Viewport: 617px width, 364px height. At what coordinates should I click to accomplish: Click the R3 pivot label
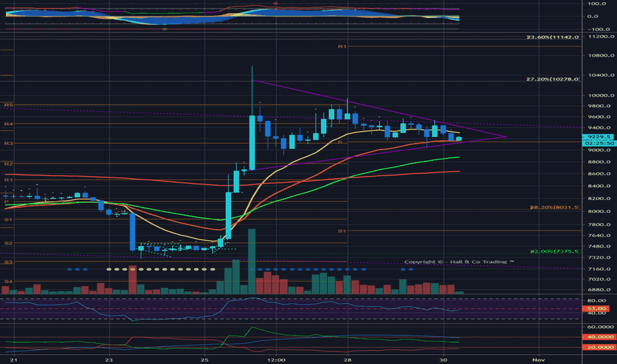coord(8,143)
